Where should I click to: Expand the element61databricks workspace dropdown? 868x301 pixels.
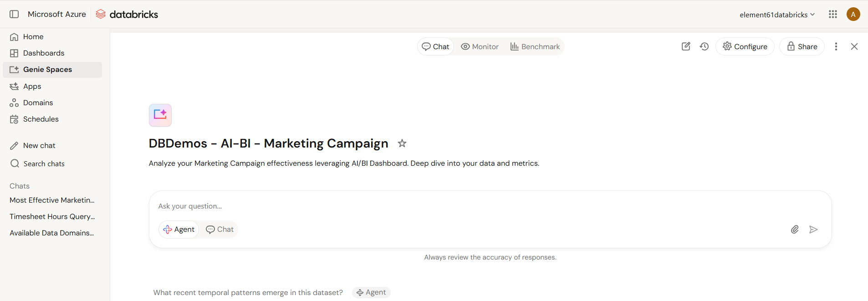pyautogui.click(x=777, y=15)
